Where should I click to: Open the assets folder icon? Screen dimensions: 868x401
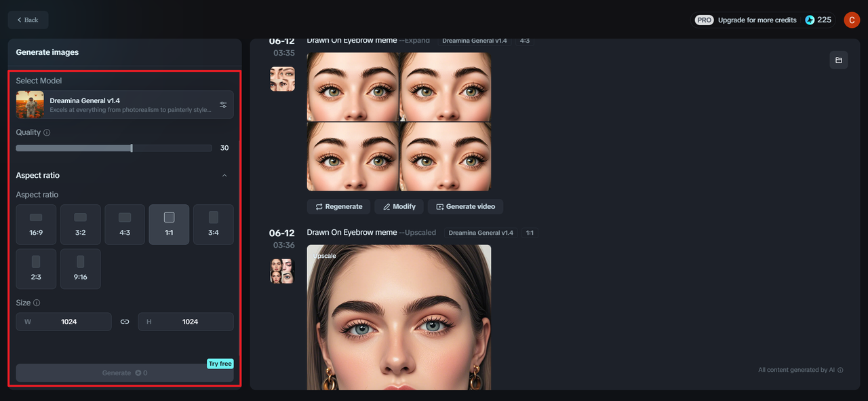[x=839, y=60]
